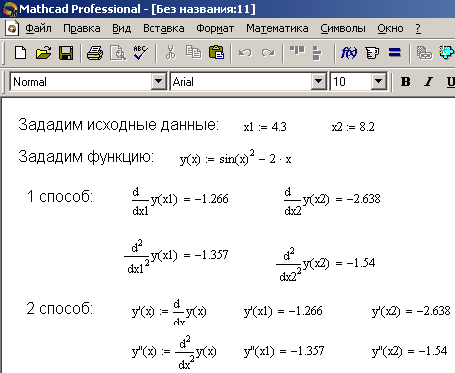The image size is (455, 373).
Task: Select first derivative y(x2) = −2.638 under 1 способ
Action: coord(332,201)
